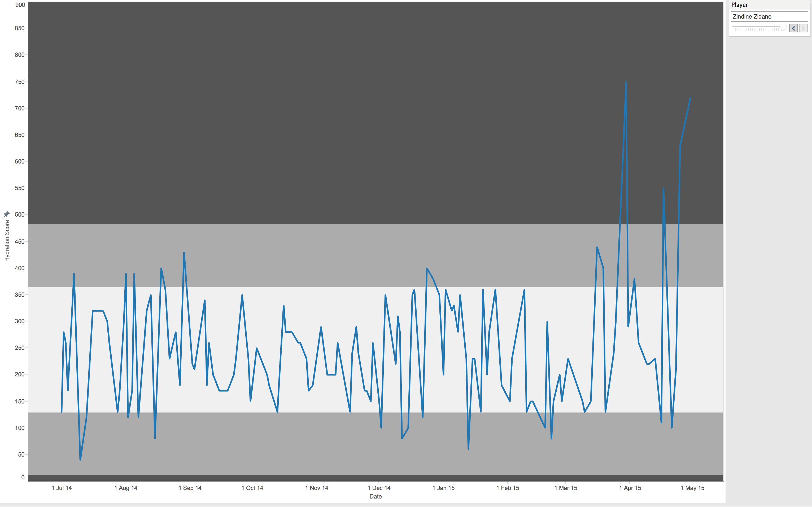812x507 pixels.
Task: Click the pin icon on Hydration Score axis
Action: pyautogui.click(x=7, y=214)
